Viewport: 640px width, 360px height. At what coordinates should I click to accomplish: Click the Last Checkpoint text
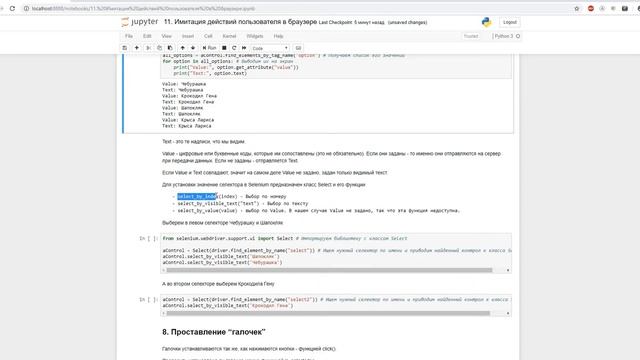point(351,22)
